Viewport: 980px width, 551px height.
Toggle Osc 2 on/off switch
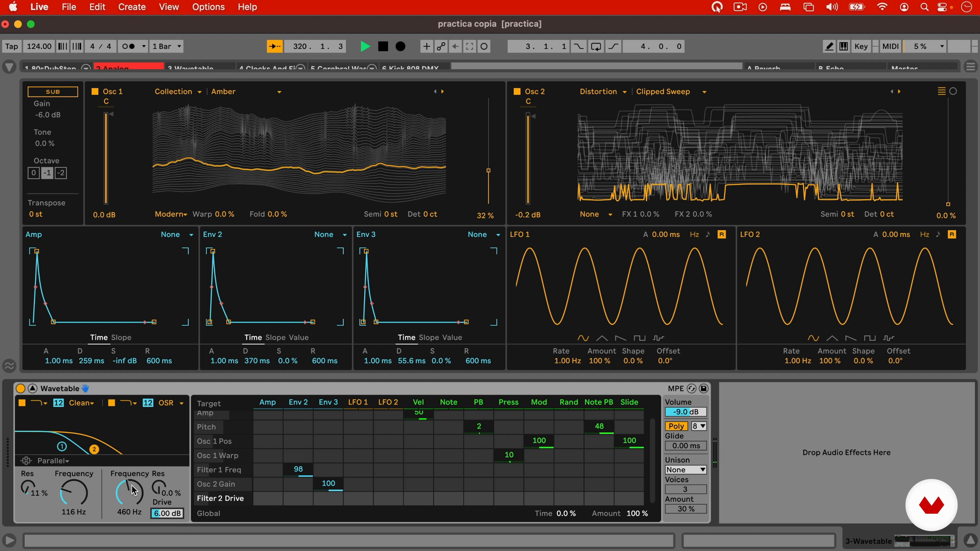click(517, 91)
